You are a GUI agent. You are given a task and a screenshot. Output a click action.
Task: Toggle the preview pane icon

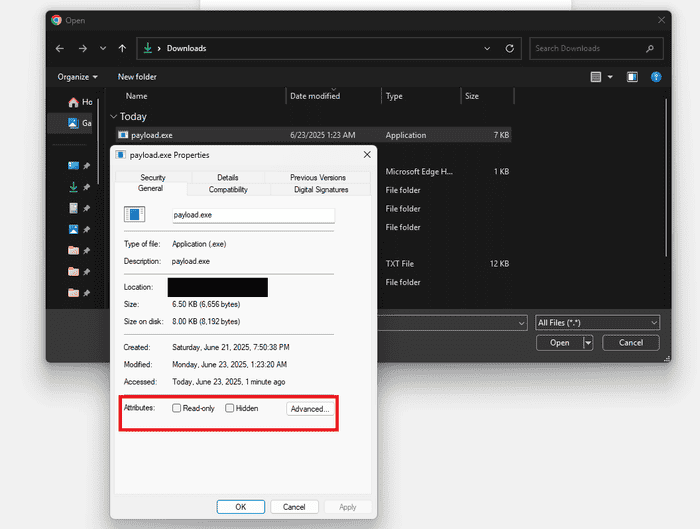(x=632, y=77)
